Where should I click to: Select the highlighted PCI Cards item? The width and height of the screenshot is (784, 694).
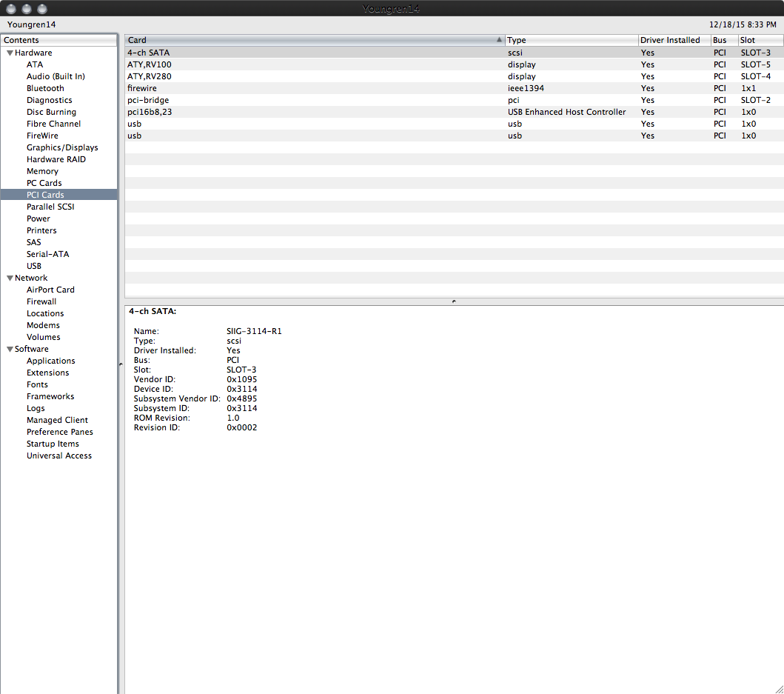(x=59, y=195)
